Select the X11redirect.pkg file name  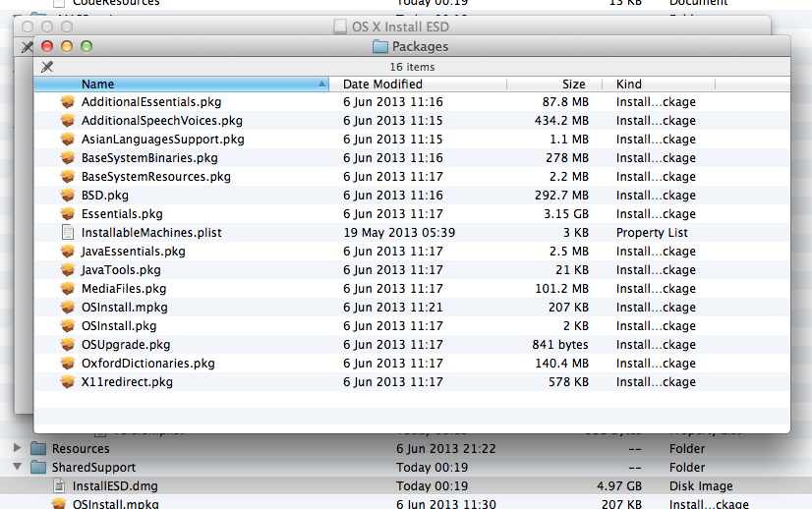(128, 381)
